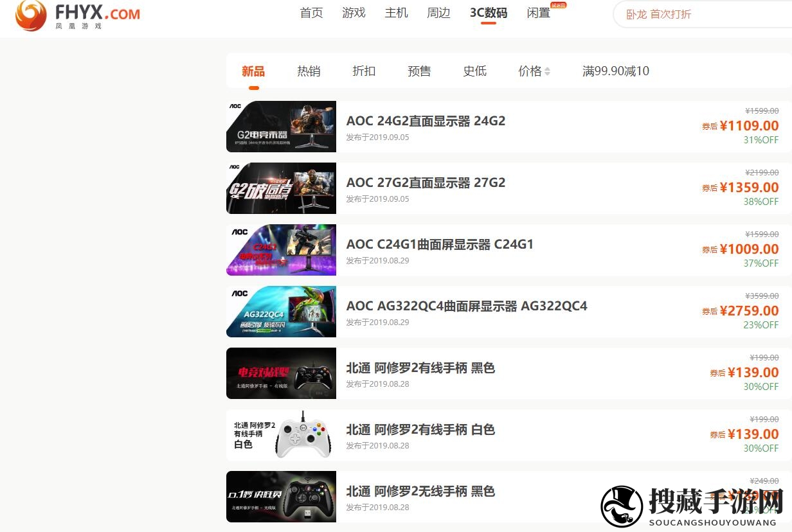Click the FHYX.COM phoenix logo
Screen dimensions: 792x532
click(x=78, y=16)
